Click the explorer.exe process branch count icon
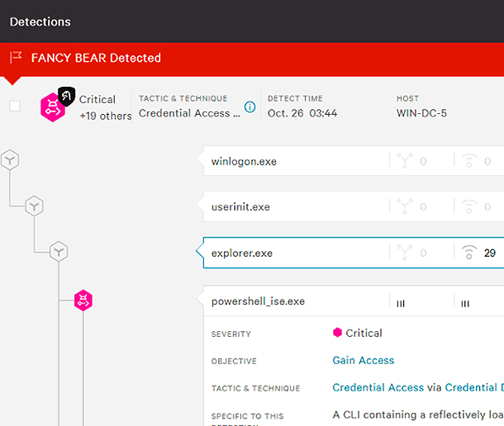This screenshot has width=504, height=426. point(405,252)
